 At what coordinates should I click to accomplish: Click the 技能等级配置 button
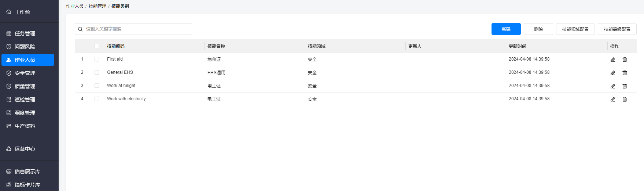[617, 29]
